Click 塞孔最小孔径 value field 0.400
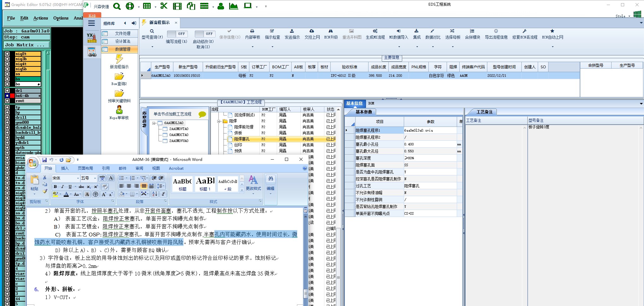Screen dimensions: 644x306 coord(430,144)
